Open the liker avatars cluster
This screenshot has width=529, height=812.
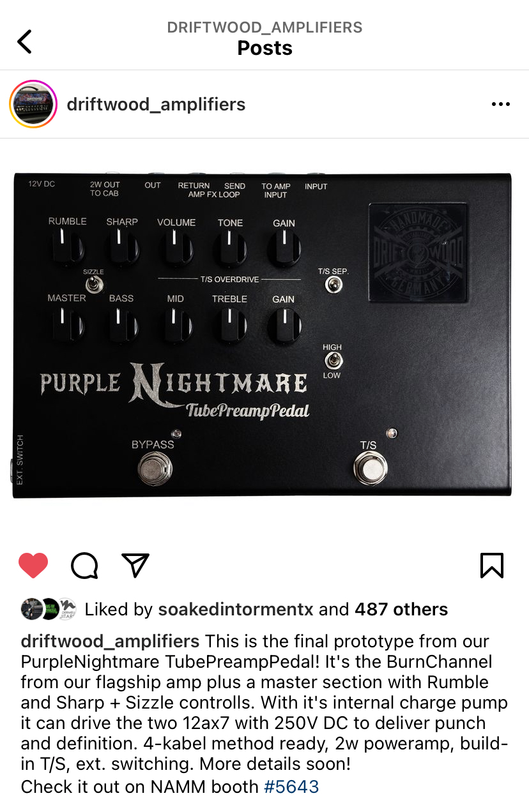pos(49,609)
